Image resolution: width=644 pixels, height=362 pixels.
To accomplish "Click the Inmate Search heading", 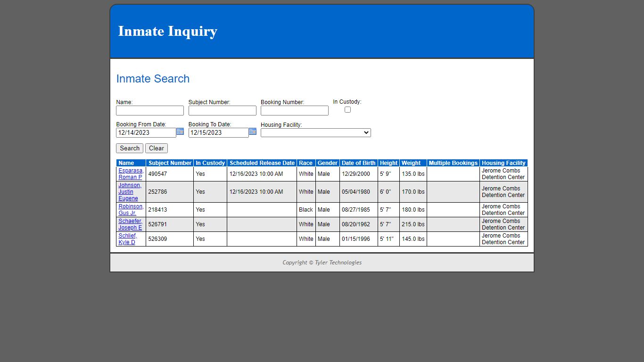I will pos(153,79).
